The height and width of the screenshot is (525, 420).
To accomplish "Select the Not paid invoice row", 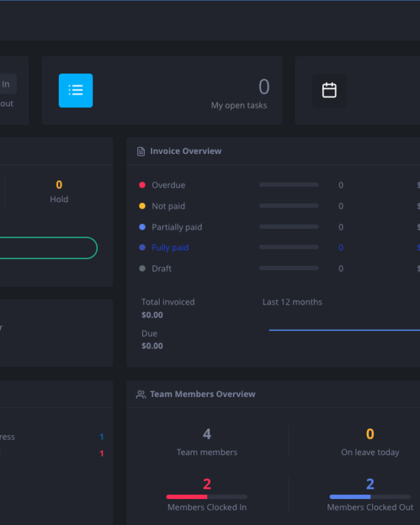I will (169, 206).
